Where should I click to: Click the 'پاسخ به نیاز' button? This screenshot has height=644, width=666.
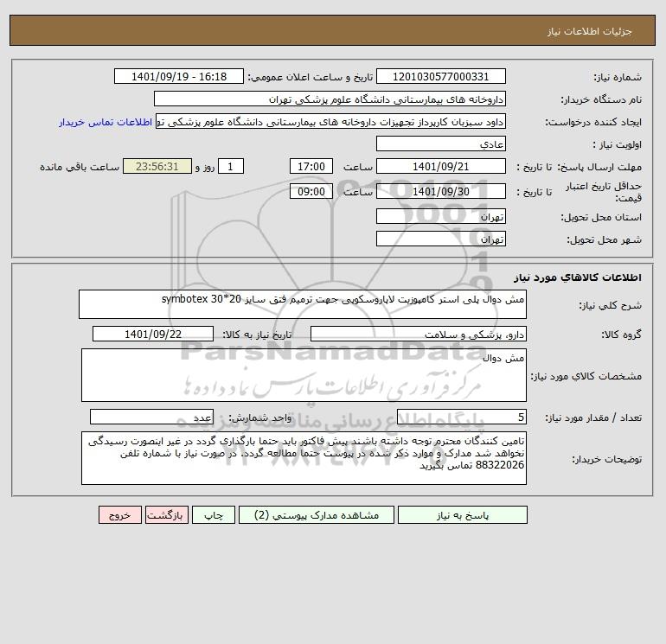[x=462, y=515]
